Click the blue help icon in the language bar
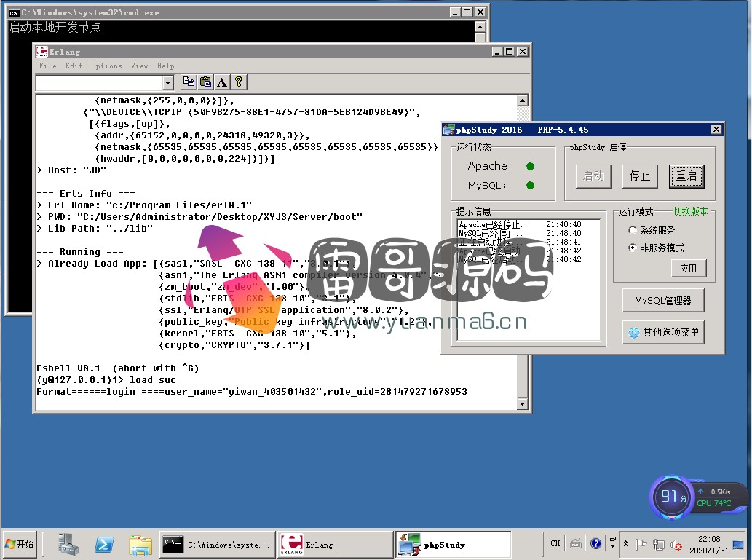752x560 pixels. 595,544
